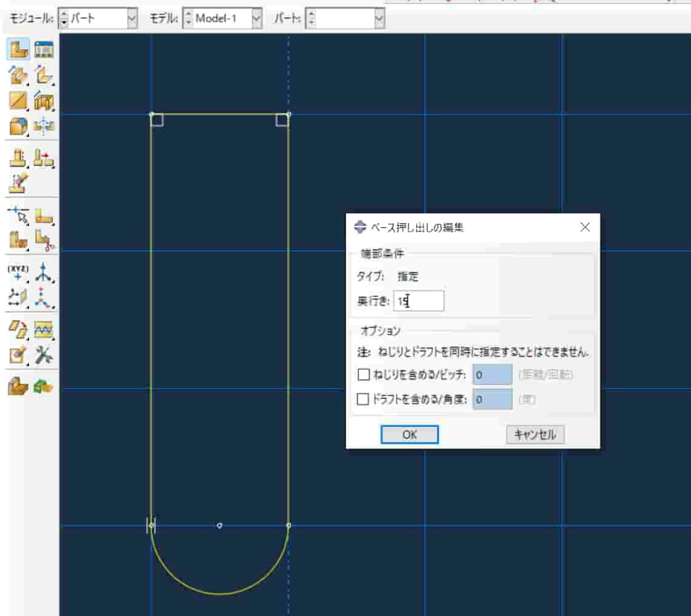Enable the ドラフトを含める/角度 checkbox
The height and width of the screenshot is (616, 691).
362,399
